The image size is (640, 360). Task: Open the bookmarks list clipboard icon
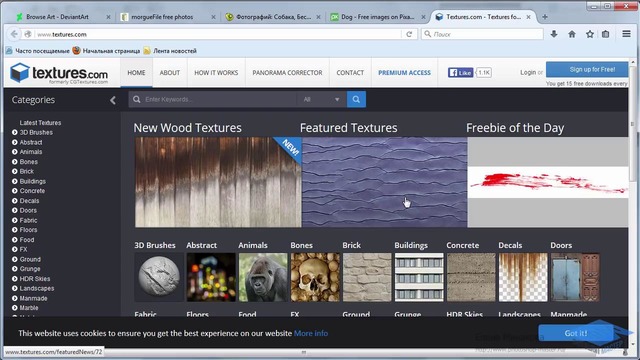(x=606, y=34)
